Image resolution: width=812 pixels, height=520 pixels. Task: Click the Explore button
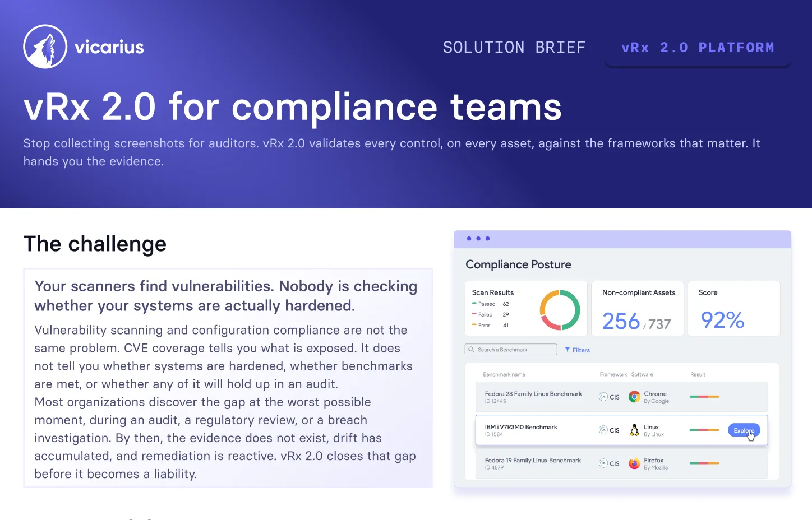(x=744, y=430)
